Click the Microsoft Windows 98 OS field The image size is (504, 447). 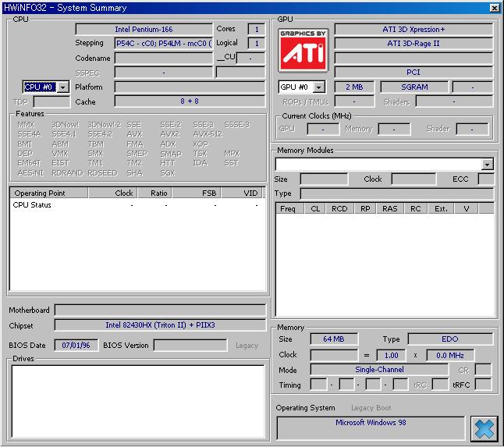coord(371,427)
